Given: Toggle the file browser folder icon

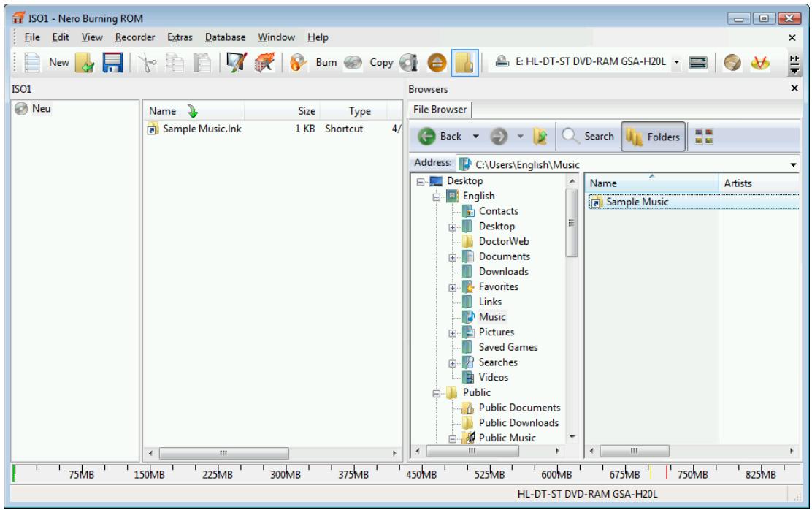Looking at the screenshot, I should (464, 63).
